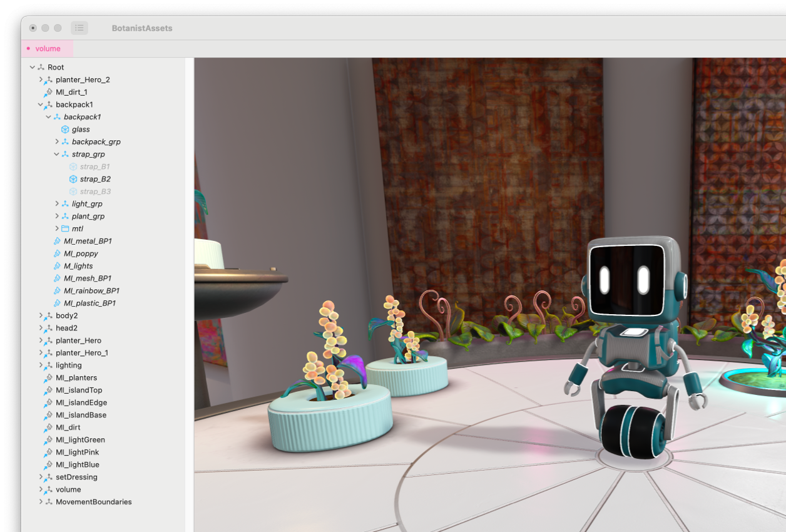Click the dimmed strap_B1 to toggle it active

coord(93,166)
